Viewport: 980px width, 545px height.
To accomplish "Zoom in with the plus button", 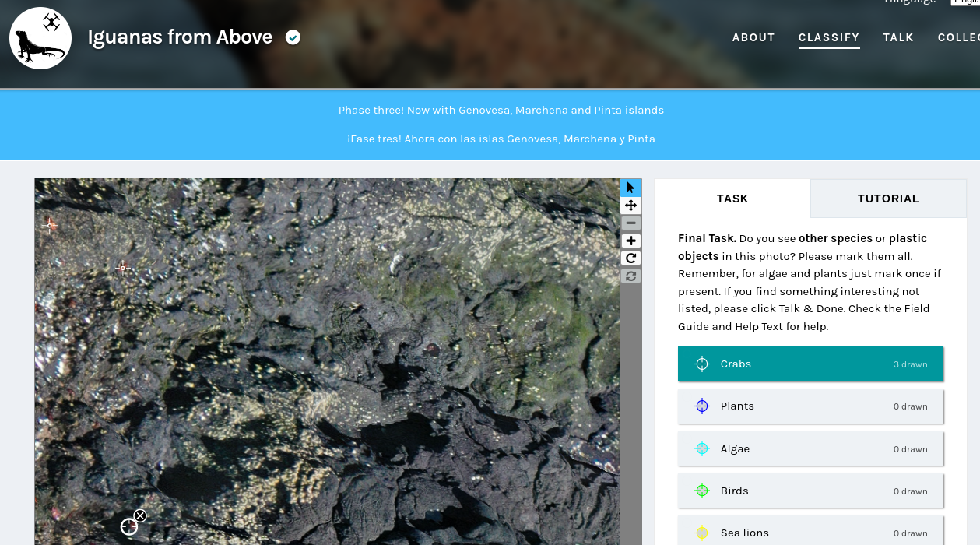I will click(631, 241).
